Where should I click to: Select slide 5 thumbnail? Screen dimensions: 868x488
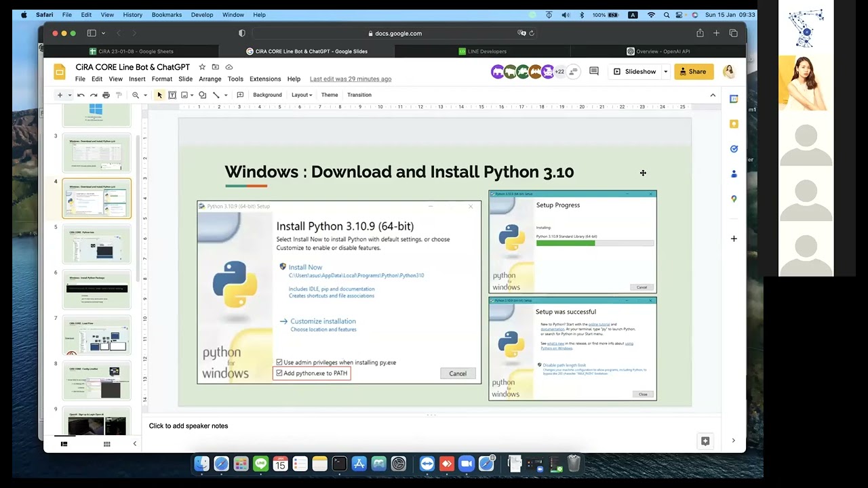[x=96, y=244]
